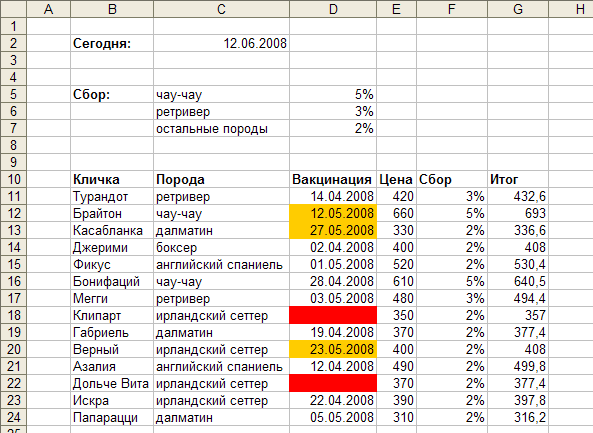
Task: Click the Итог header cell
Action: (x=518, y=180)
